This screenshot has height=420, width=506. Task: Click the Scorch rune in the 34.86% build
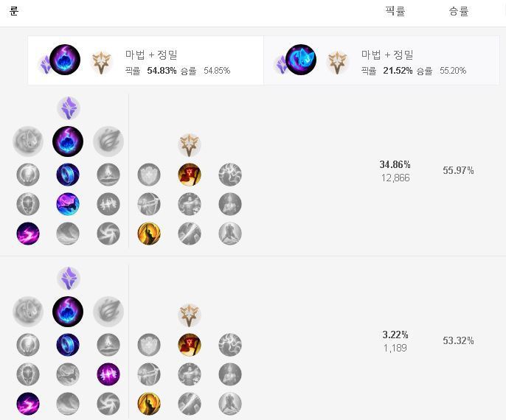click(x=28, y=234)
